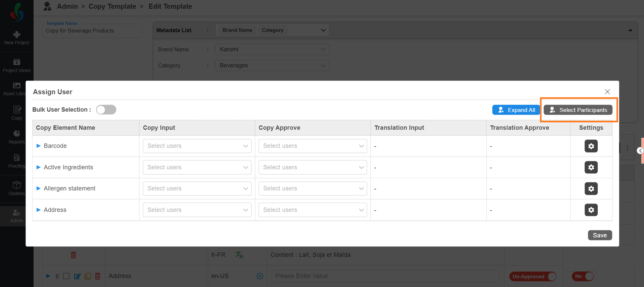Open Copy Input dropdown for Barcode
This screenshot has width=644, height=287.
(197, 146)
